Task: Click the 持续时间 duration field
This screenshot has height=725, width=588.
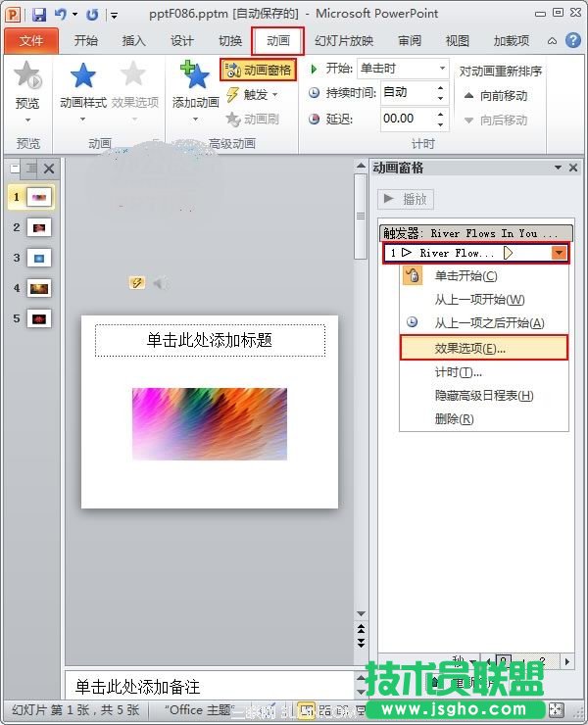Action: tap(407, 93)
